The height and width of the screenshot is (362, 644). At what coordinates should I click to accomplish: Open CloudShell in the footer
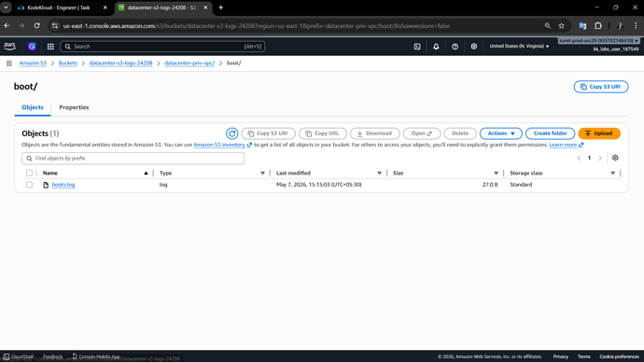pyautogui.click(x=19, y=356)
